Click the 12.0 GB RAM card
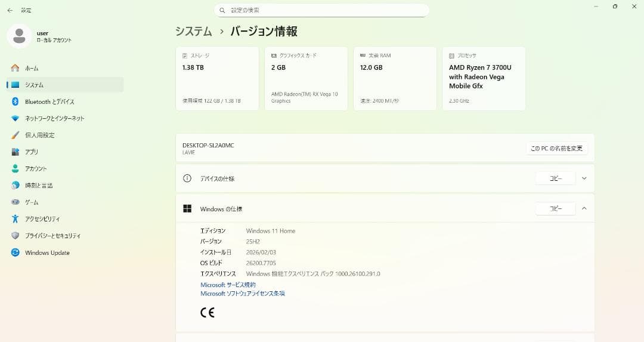The height and width of the screenshot is (342, 644). click(x=395, y=78)
